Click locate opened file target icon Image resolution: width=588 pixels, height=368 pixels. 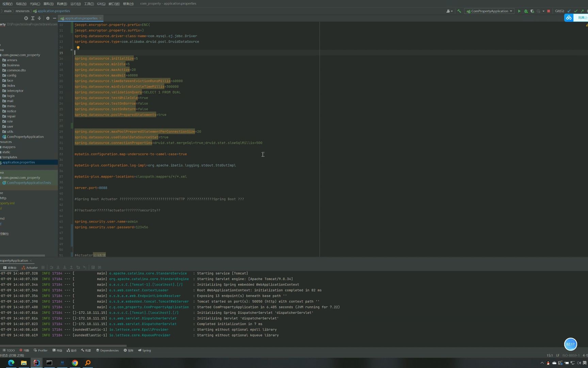pyautogui.click(x=26, y=18)
